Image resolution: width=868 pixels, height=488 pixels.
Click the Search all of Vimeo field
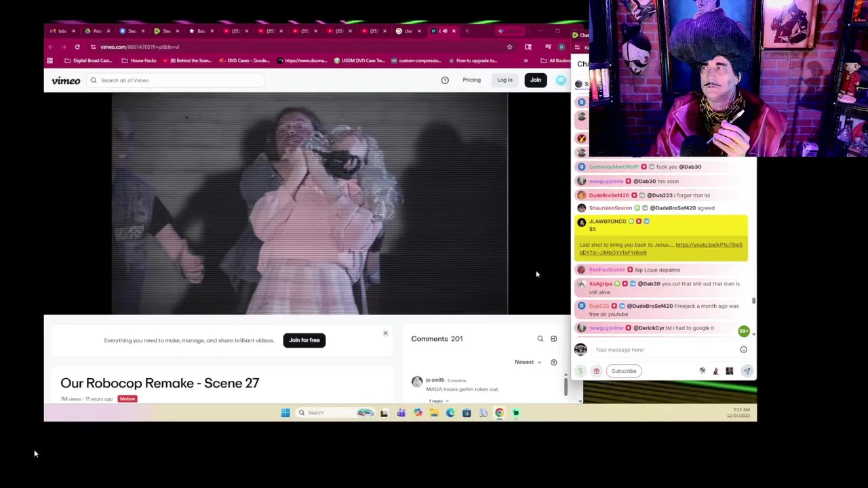(x=176, y=80)
